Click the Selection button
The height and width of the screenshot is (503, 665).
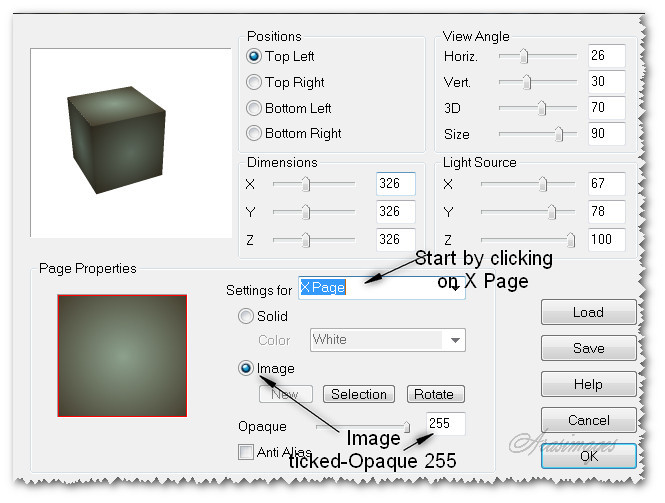coord(358,394)
